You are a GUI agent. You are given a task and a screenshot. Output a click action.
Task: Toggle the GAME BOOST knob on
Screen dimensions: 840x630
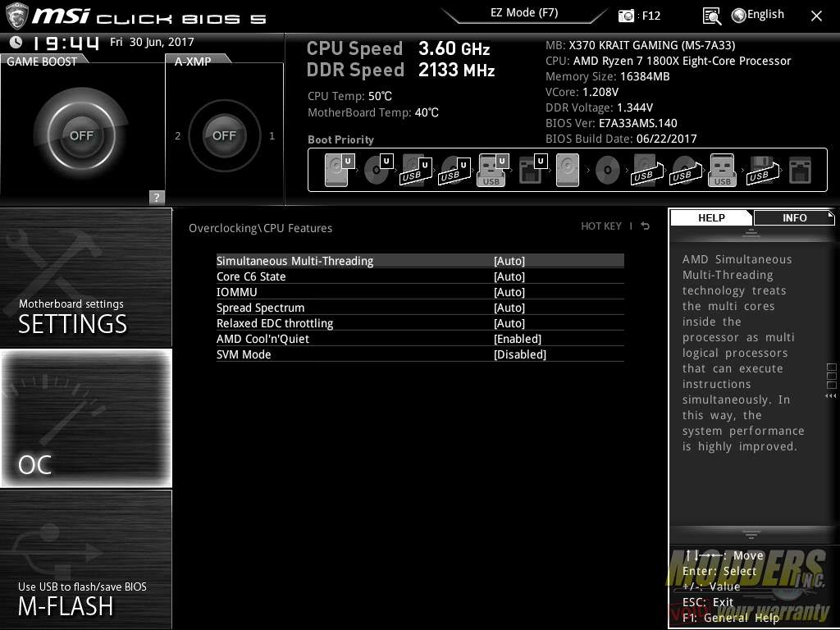pos(81,135)
